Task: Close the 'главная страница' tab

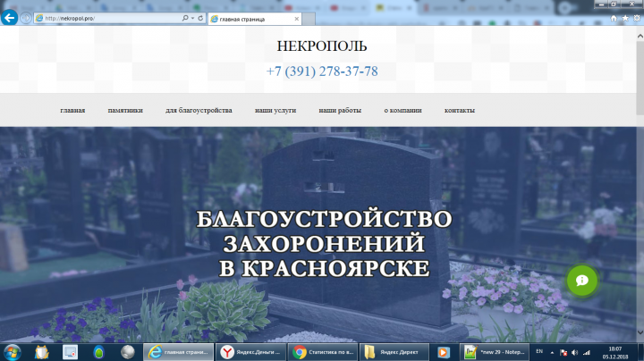Action: (x=297, y=19)
